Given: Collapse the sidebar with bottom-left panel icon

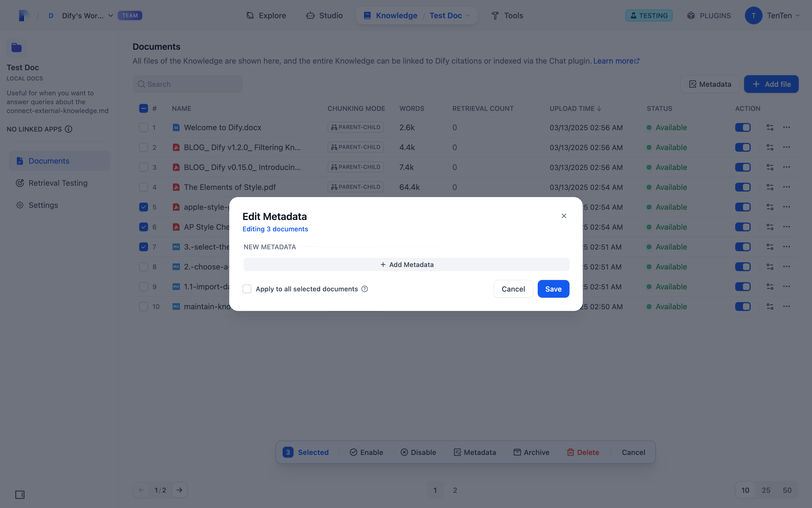Looking at the screenshot, I should click(x=20, y=494).
